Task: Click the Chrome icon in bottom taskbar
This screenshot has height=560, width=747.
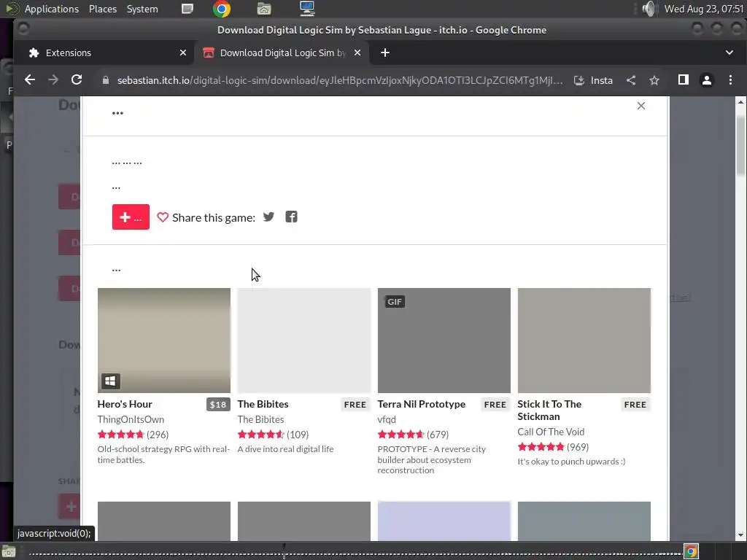Action: coord(691,551)
